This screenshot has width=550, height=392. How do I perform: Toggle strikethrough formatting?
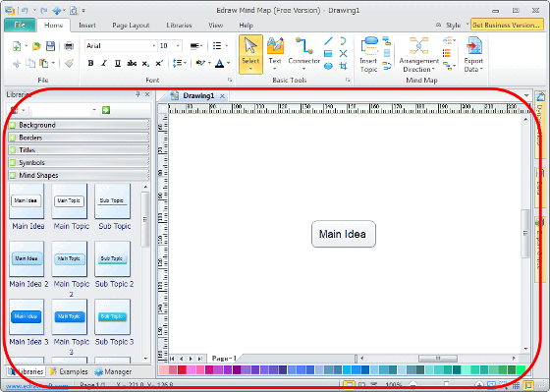coord(132,63)
